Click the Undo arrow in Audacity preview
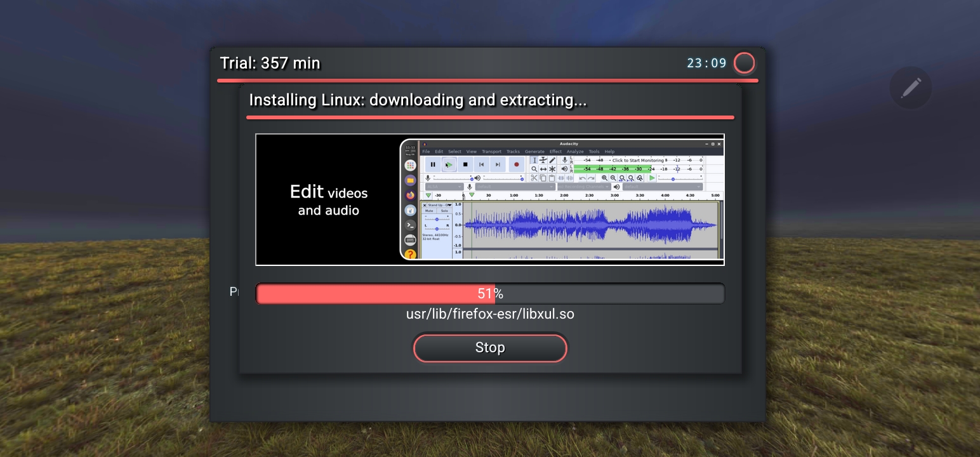Image resolution: width=980 pixels, height=457 pixels. point(583,178)
